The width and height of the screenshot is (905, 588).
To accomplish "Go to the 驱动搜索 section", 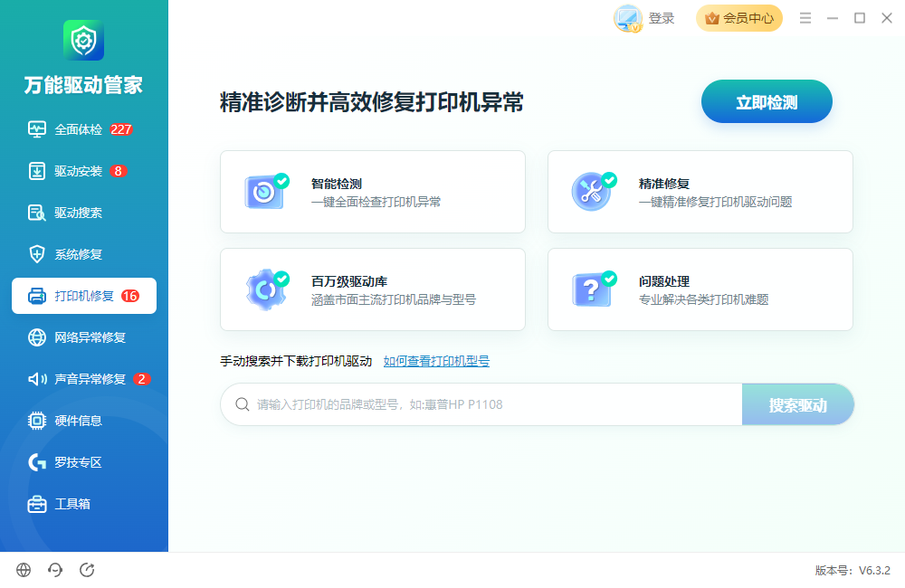I will click(83, 213).
